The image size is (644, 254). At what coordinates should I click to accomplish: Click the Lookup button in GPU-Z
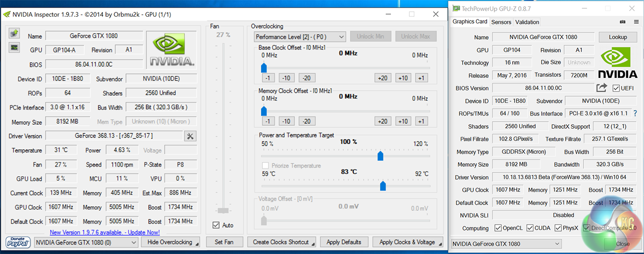coord(618,37)
